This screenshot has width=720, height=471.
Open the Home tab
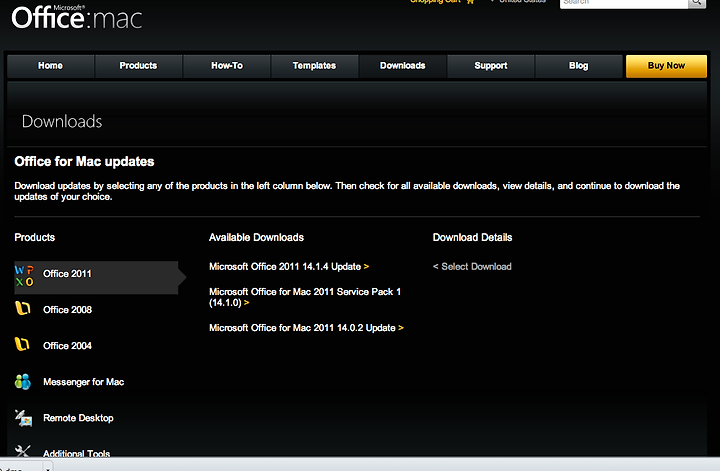click(51, 66)
